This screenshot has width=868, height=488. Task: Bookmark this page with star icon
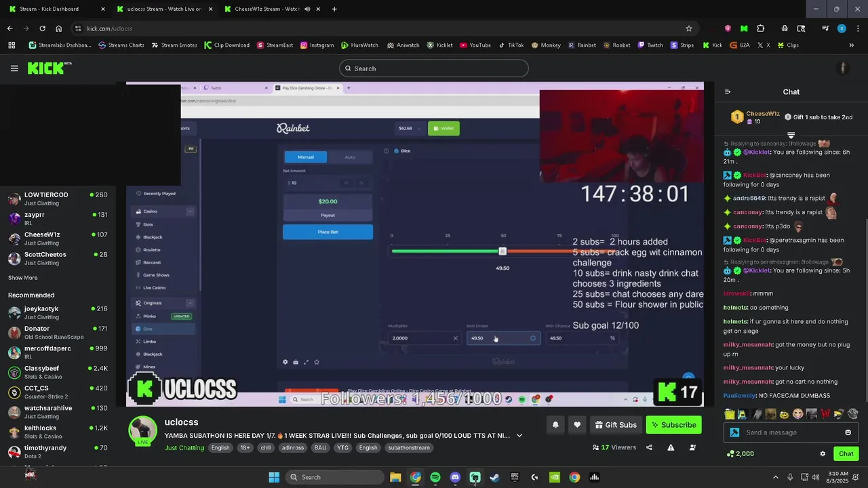coord(689,28)
